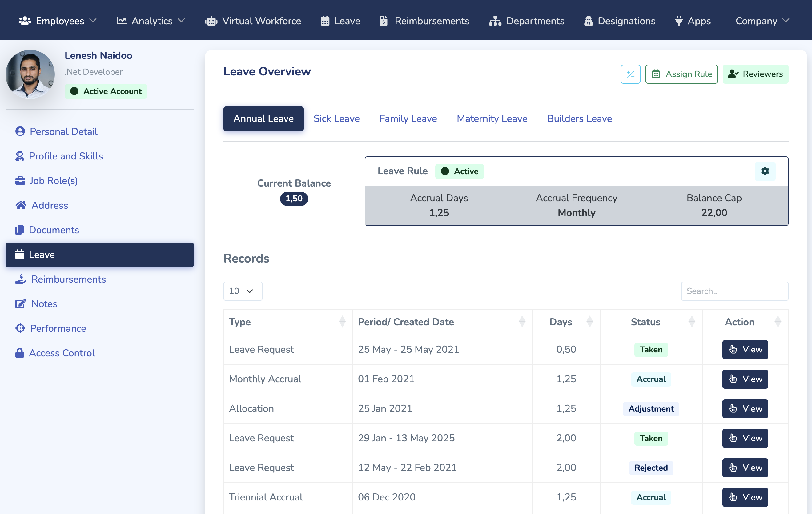The image size is (812, 514).
Task: Open the Apps plug menu item
Action: click(x=693, y=21)
